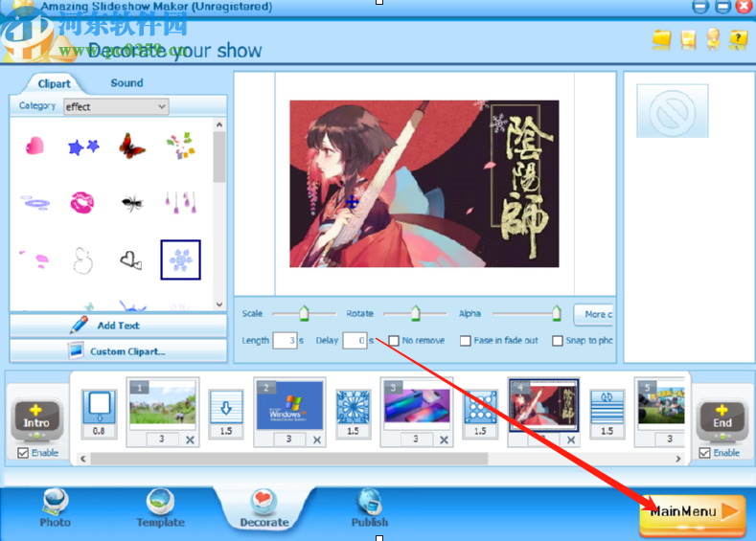Remove slide 3 with its X icon

tap(444, 440)
